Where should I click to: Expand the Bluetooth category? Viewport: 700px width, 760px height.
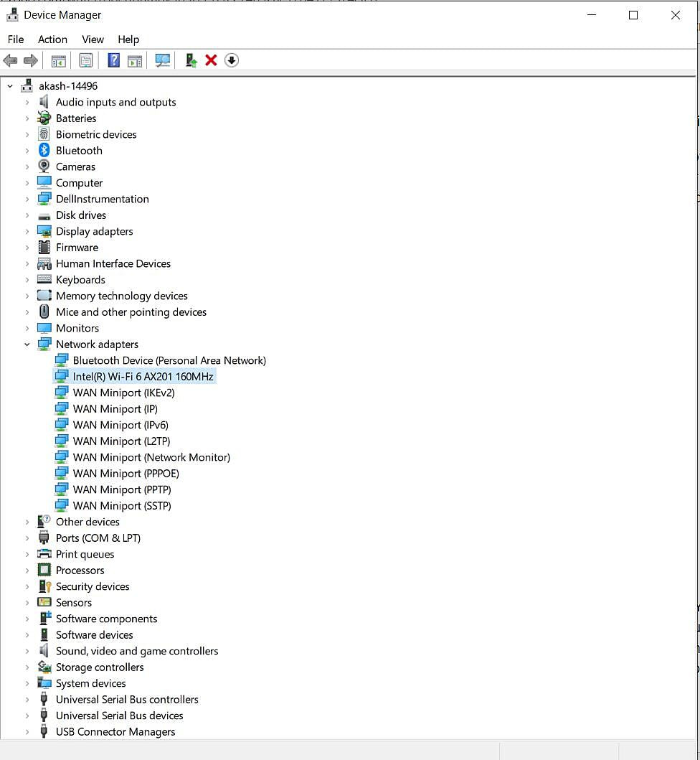click(x=27, y=150)
